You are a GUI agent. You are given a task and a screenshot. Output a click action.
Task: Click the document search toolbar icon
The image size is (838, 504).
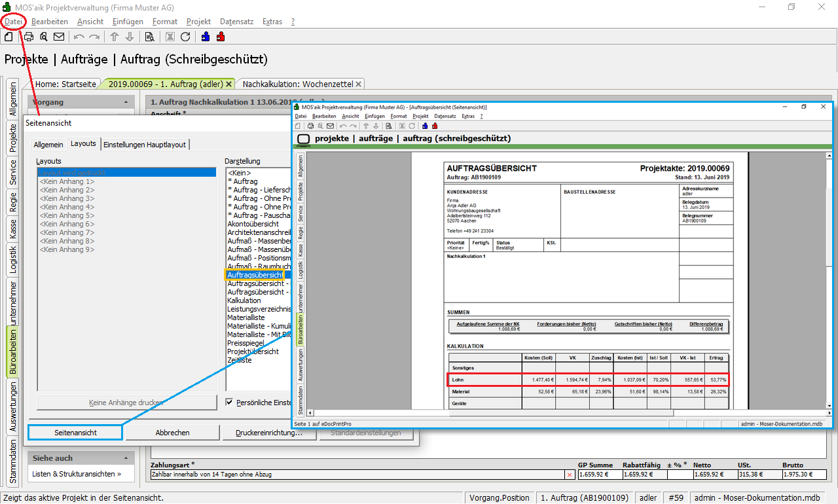[x=149, y=37]
